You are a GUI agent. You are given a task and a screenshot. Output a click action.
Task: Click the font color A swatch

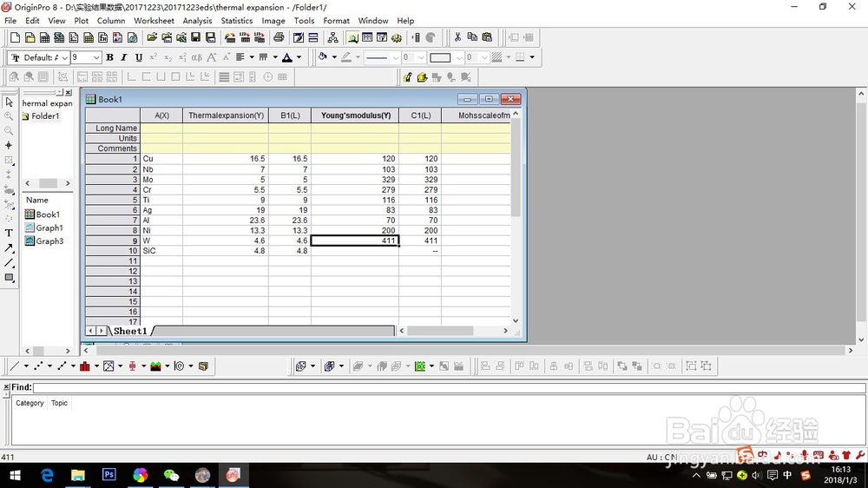tap(287, 57)
